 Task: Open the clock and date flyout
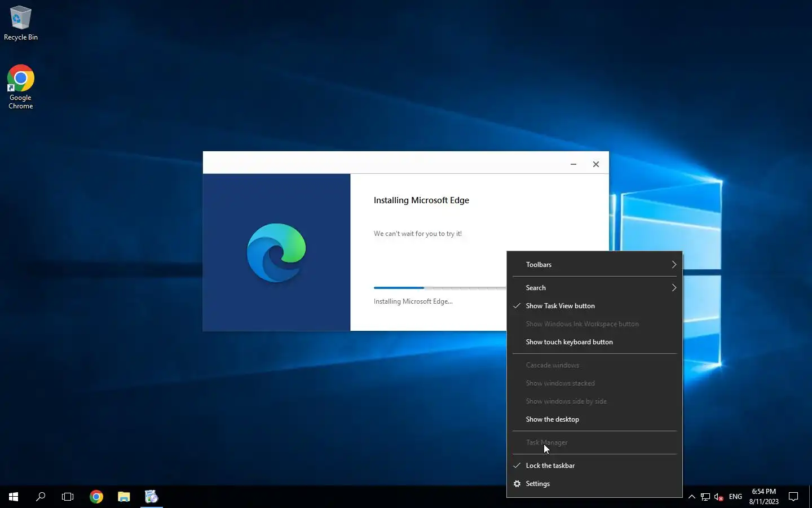[x=764, y=497]
